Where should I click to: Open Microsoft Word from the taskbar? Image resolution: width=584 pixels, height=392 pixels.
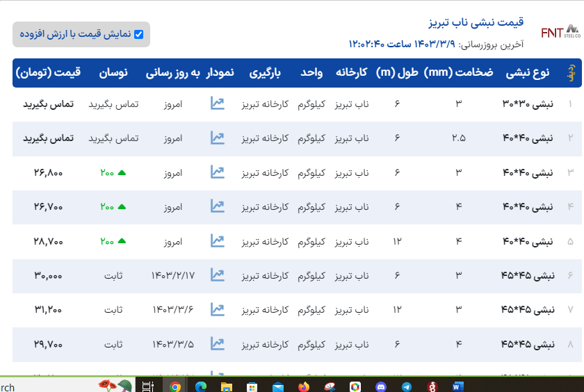point(457,386)
